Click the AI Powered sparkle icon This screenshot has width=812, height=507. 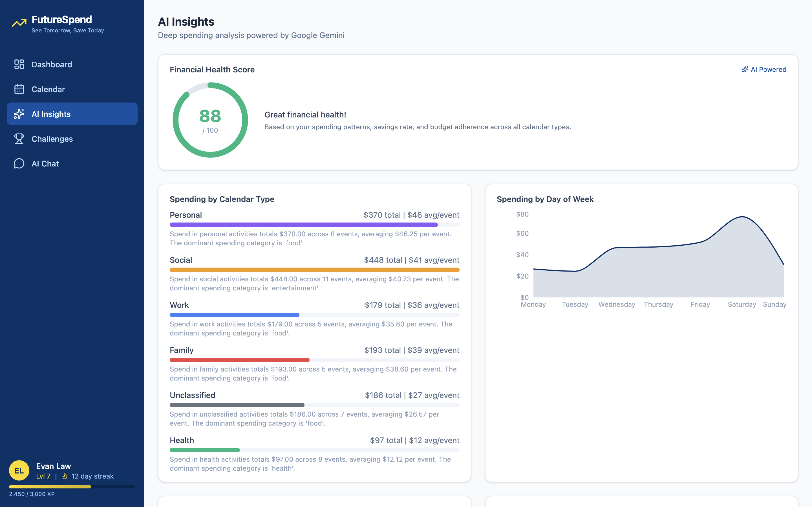pos(745,69)
